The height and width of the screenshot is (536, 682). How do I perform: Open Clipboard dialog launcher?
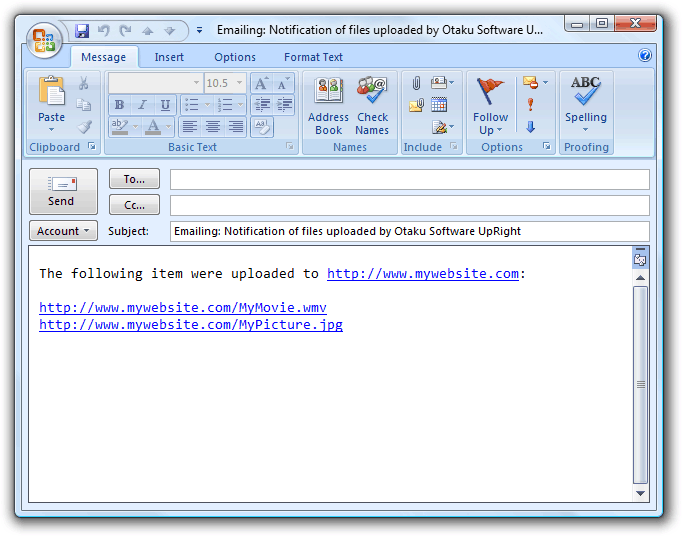(92, 146)
